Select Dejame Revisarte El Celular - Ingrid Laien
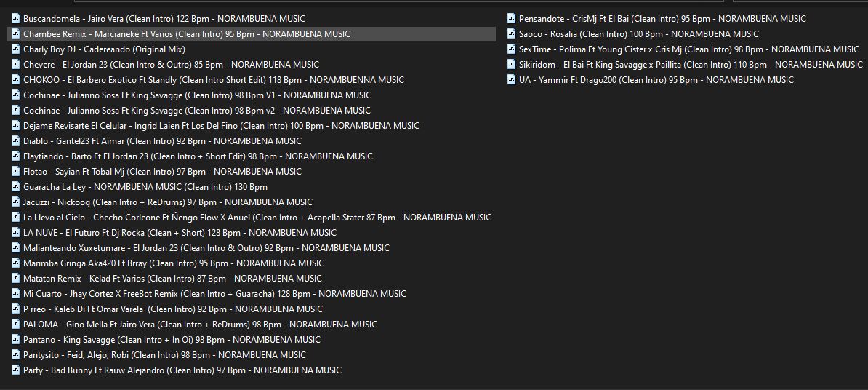This screenshot has width=868, height=390. (222, 126)
